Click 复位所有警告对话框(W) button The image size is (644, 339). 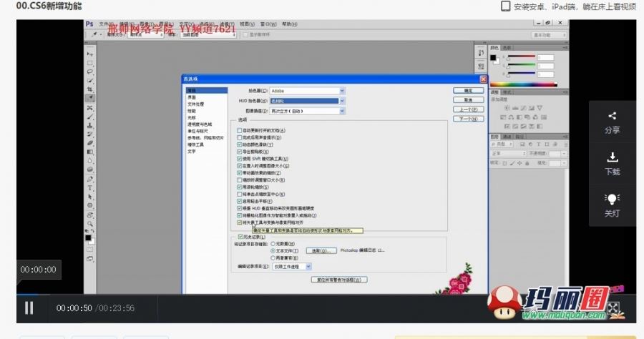(339, 280)
